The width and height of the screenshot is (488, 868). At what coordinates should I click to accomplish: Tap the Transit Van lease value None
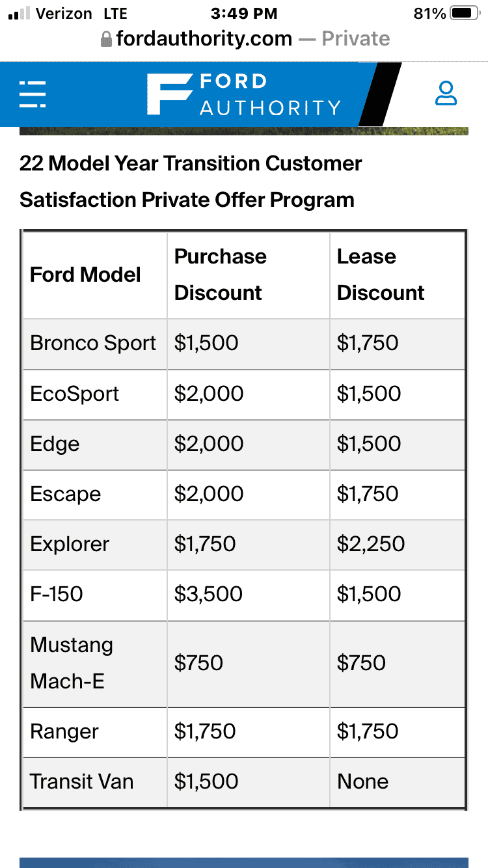[362, 781]
